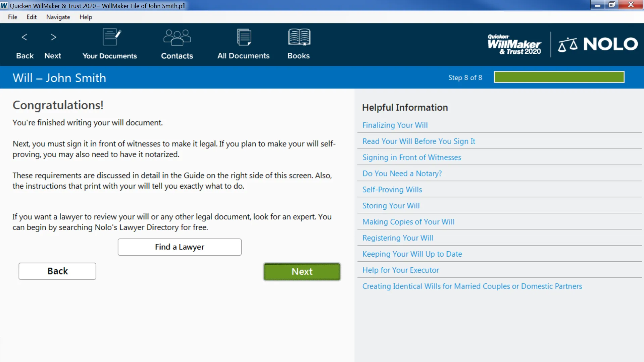Click the Congratulations! heading

[58, 105]
